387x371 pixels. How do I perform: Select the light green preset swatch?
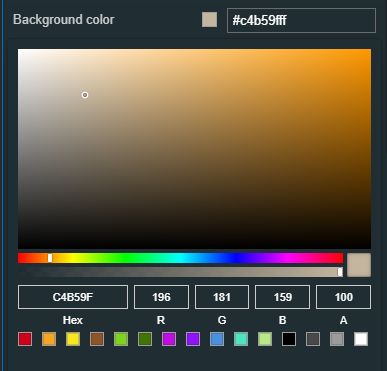pyautogui.click(x=121, y=339)
